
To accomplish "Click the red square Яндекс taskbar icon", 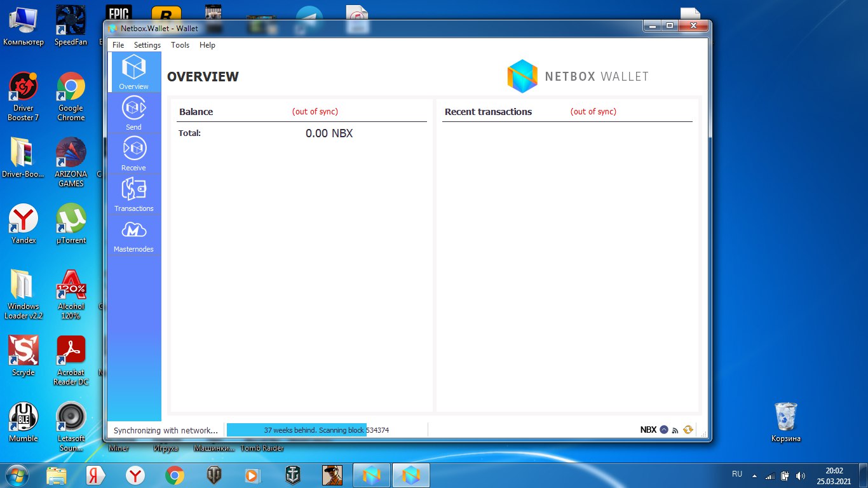I will 96,475.
